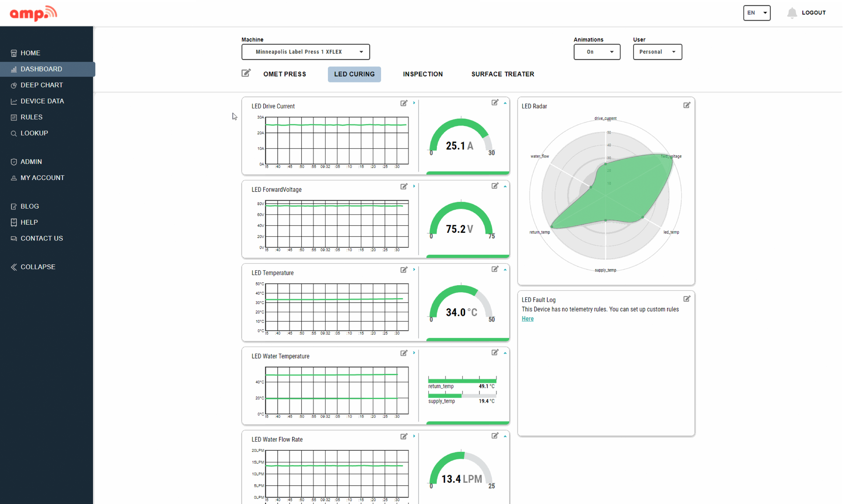
Task: Edit the LED Fault Log widget
Action: [x=686, y=299]
